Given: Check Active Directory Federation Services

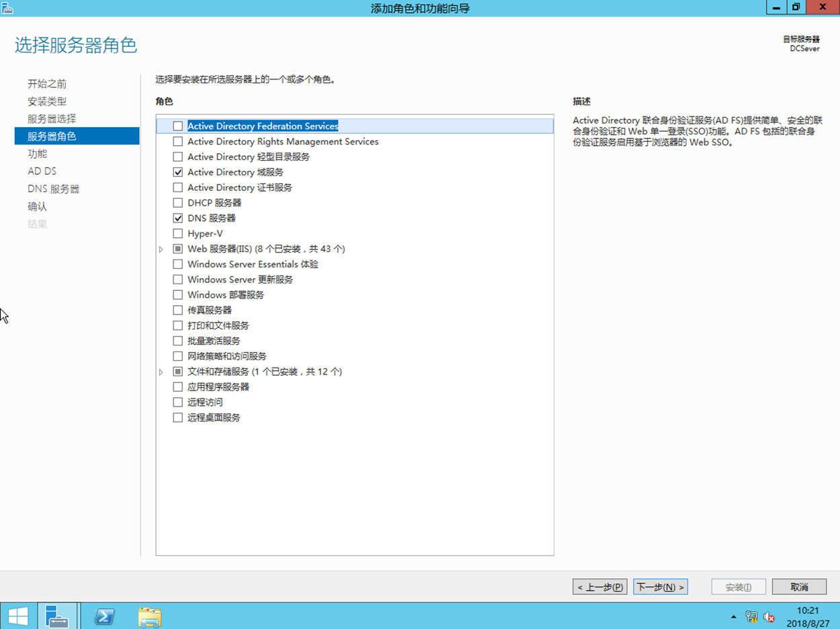Looking at the screenshot, I should (x=178, y=126).
